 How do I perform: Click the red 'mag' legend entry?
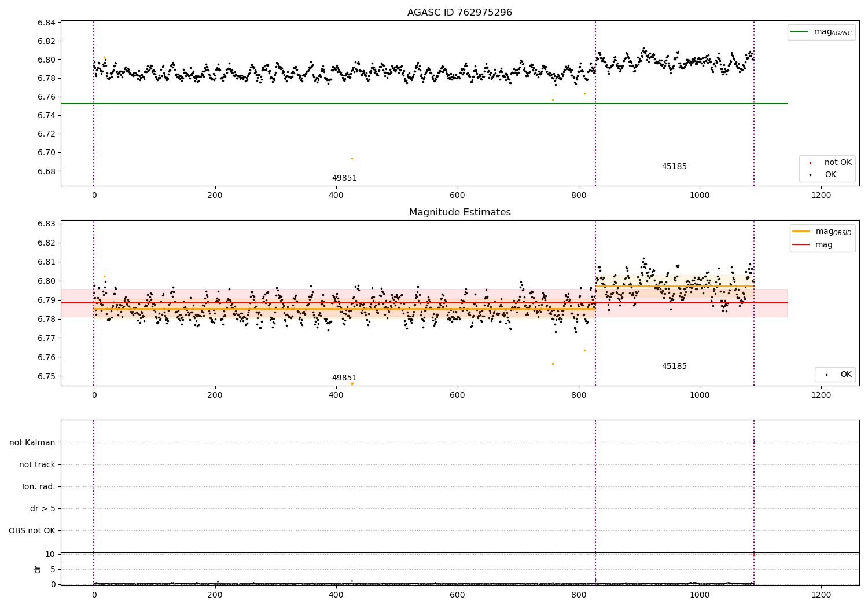click(812, 245)
